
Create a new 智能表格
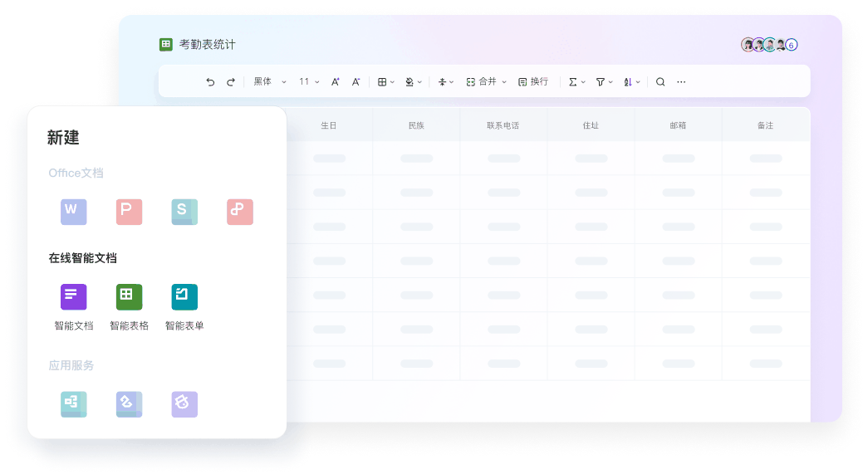[129, 296]
